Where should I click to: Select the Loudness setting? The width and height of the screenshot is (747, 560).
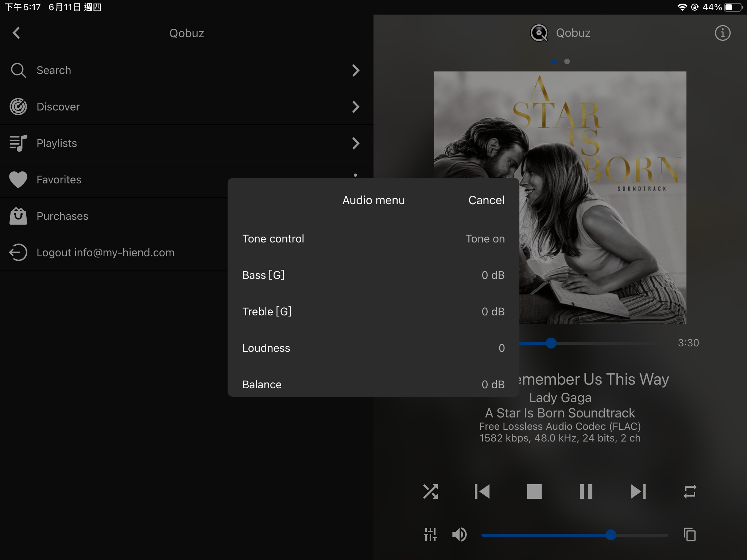point(373,348)
